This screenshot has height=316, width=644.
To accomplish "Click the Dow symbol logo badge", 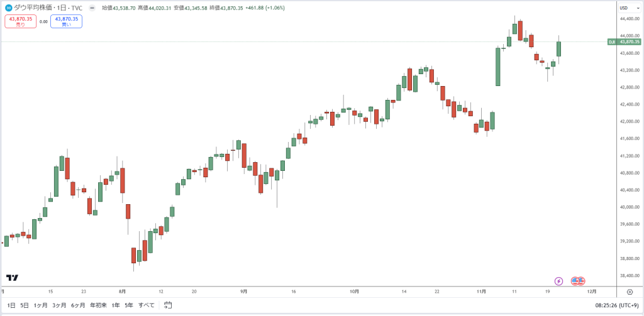I will tap(9, 8).
